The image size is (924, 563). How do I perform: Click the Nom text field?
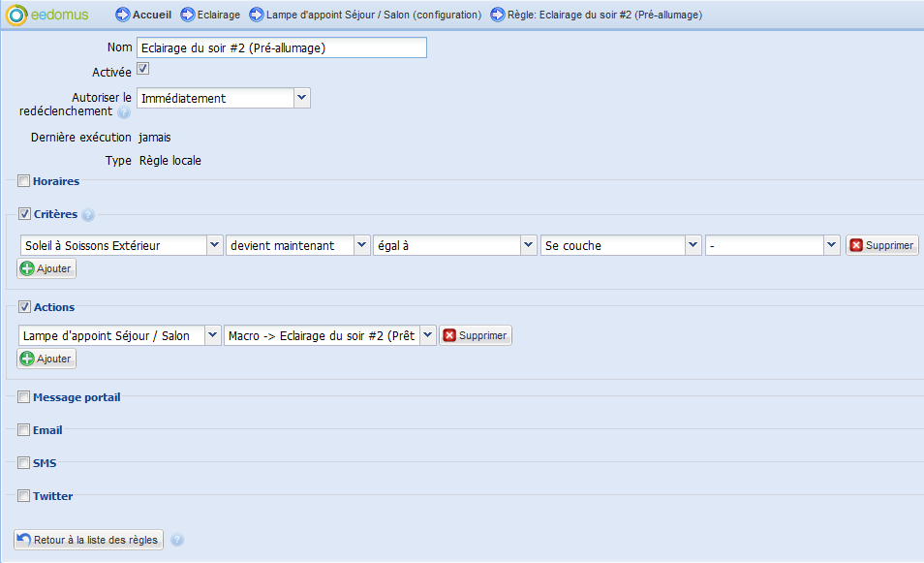coord(281,47)
